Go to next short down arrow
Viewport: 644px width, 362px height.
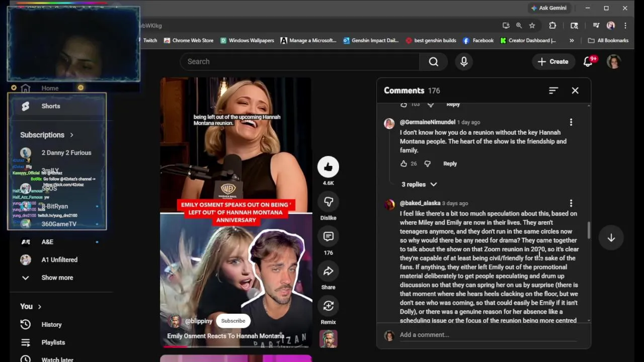(x=611, y=238)
